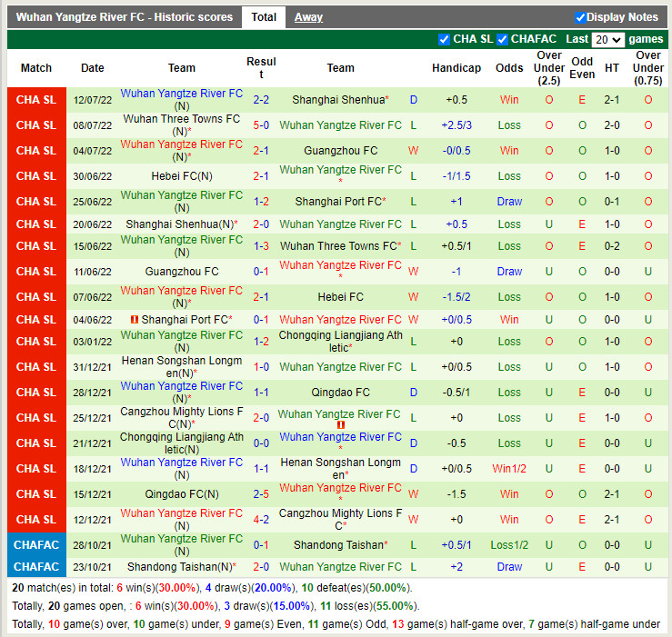Viewport: 672px width, 637px height.
Task: Click the red card icon beside Shanghai Port FC
Action: pyautogui.click(x=134, y=320)
